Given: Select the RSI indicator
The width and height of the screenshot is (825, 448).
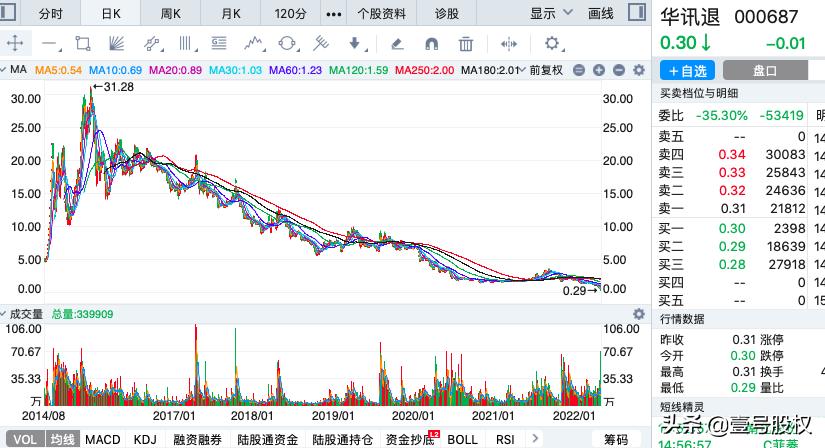Looking at the screenshot, I should pos(505,439).
